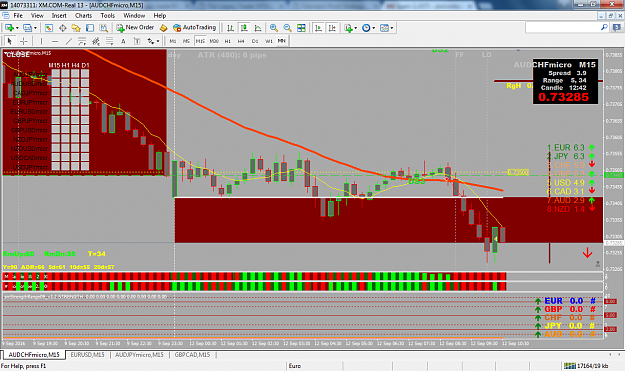Switch to the EURUSD,M15 chart tab

coord(87,355)
